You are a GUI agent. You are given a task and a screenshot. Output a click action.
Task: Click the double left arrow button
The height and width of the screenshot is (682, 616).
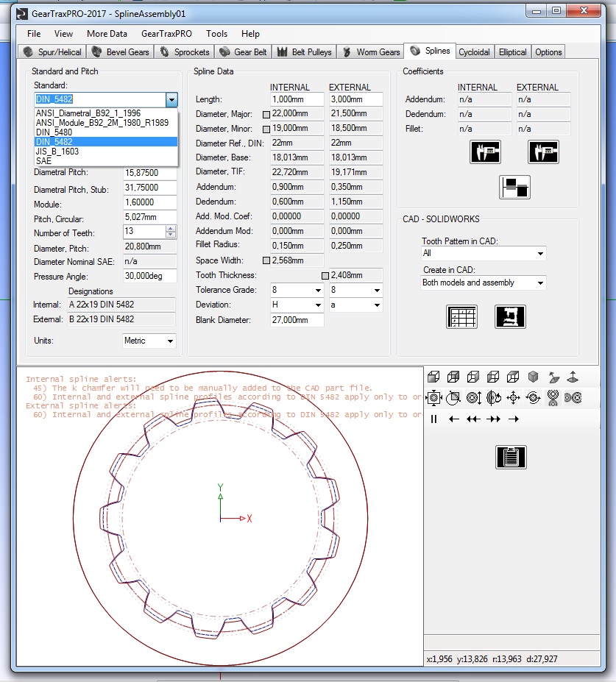click(473, 419)
